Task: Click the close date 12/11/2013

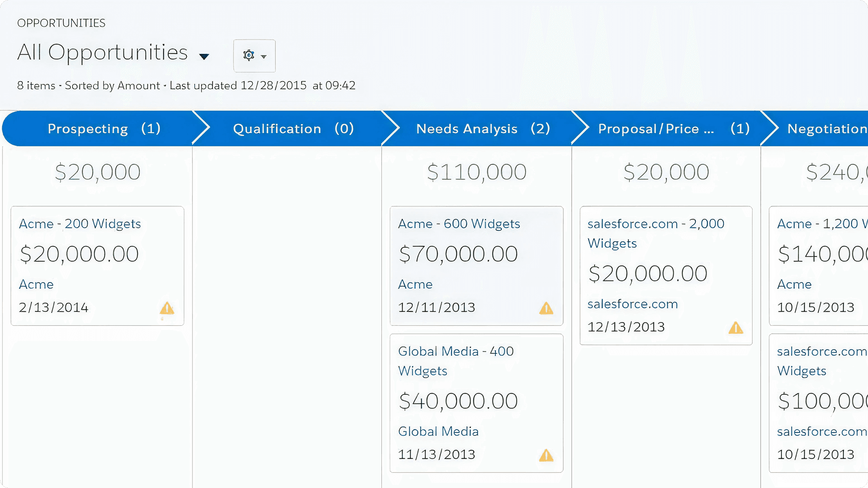Action: (x=437, y=307)
